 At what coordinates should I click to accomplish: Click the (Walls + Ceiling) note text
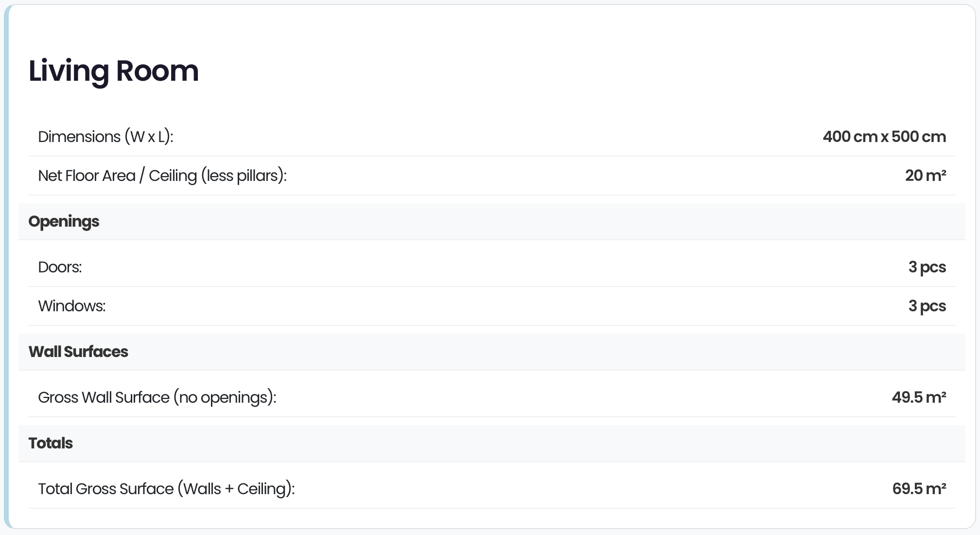pos(236,489)
